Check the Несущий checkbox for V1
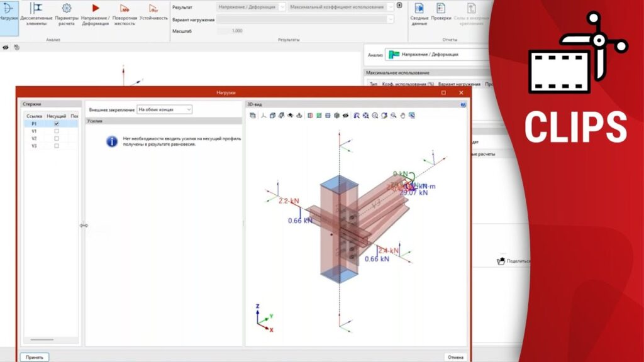Screen dimensions: 644x362 pos(57,131)
